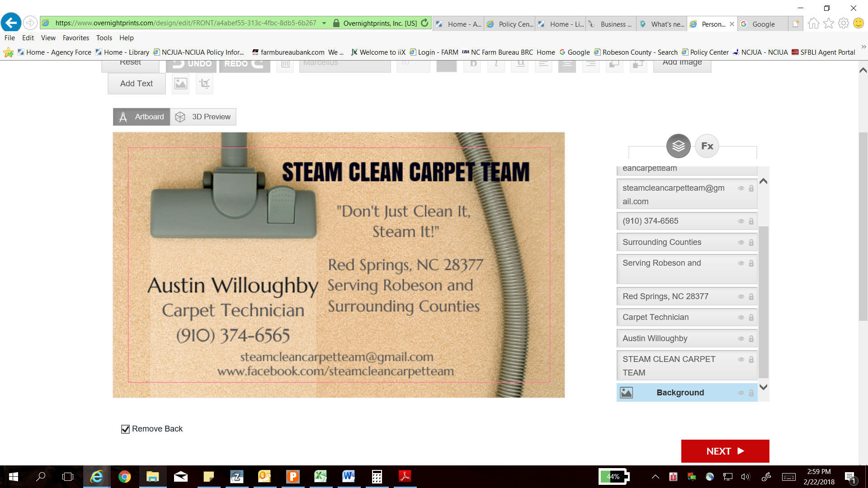Viewport: 868px width, 488px height.
Task: Click the Add Text button
Action: (x=137, y=84)
